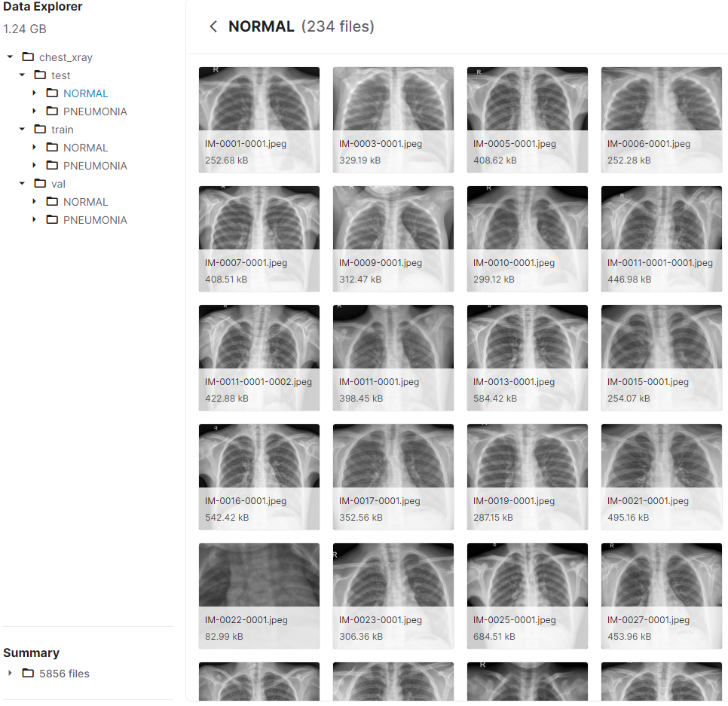Click the train folder icon
This screenshot has width=728, height=706.
click(41, 129)
